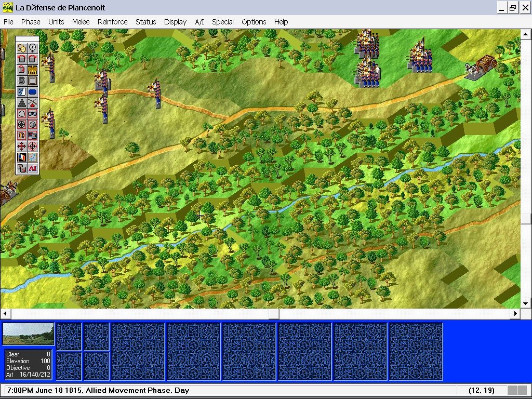Viewport: 532px width, 399px height.
Task: Click the binoculars visibility icon
Action: tap(33, 113)
